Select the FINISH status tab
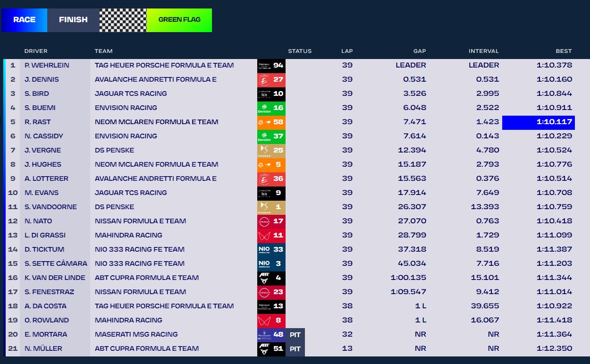Screen dimensions: 590x364 pos(73,20)
